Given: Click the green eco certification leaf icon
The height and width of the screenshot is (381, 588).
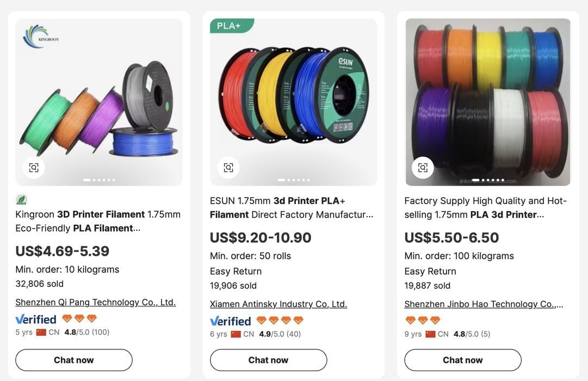Looking at the screenshot, I should (21, 200).
